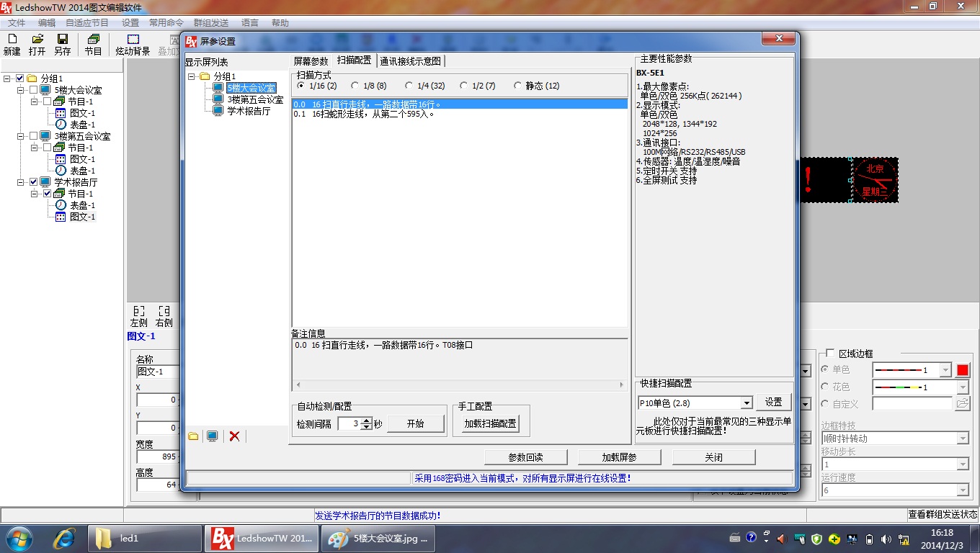
Task: Click the dazzle background (炫动背景) icon
Action: click(x=133, y=40)
